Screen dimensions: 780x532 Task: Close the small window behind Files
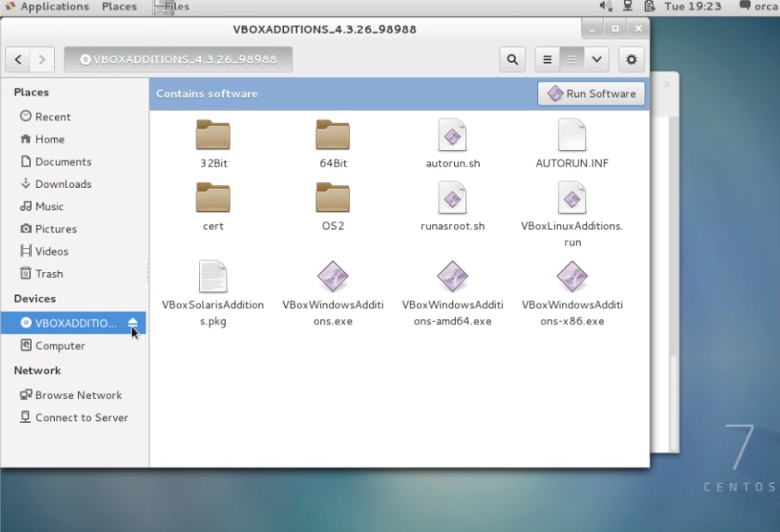tap(667, 85)
